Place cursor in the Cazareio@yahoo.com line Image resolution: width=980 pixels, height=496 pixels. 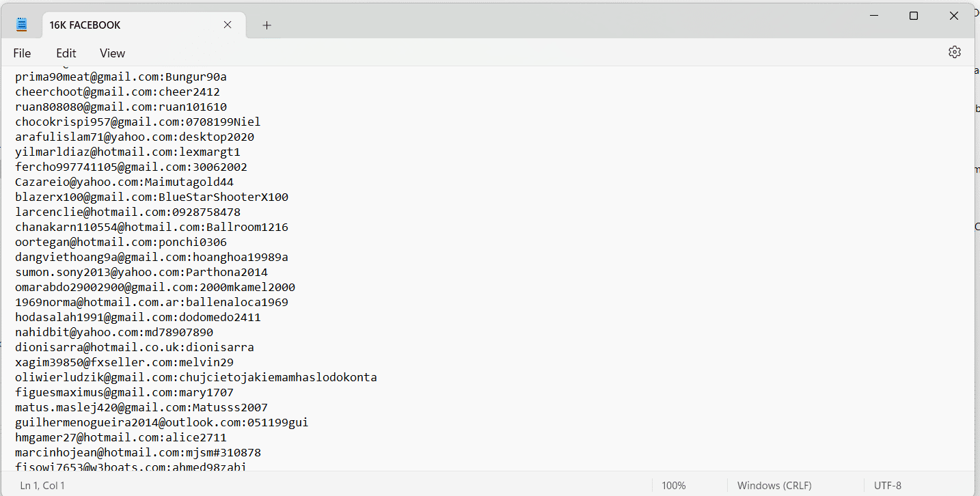[124, 182]
